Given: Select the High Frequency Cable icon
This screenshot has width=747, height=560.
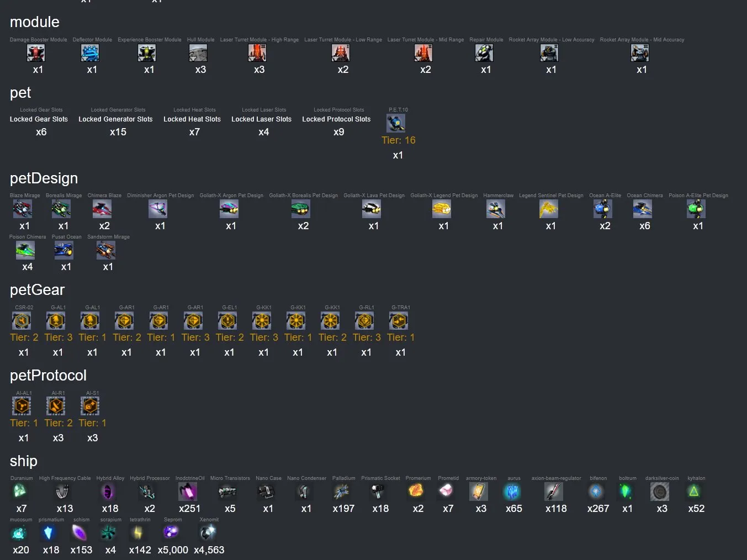Looking at the screenshot, I should 63,492.
